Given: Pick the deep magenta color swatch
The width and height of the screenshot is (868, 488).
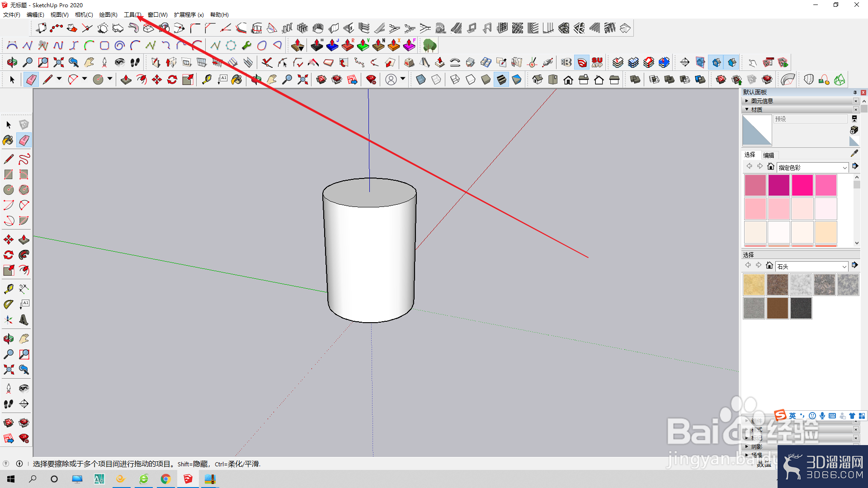Looking at the screenshot, I should click(x=778, y=185).
